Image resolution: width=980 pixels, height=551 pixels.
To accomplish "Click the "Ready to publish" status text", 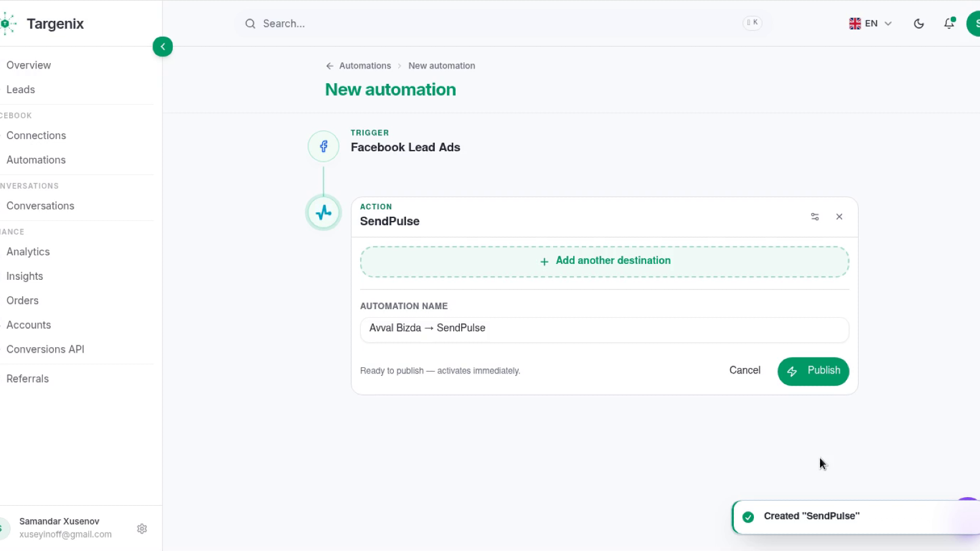I will coord(440,371).
